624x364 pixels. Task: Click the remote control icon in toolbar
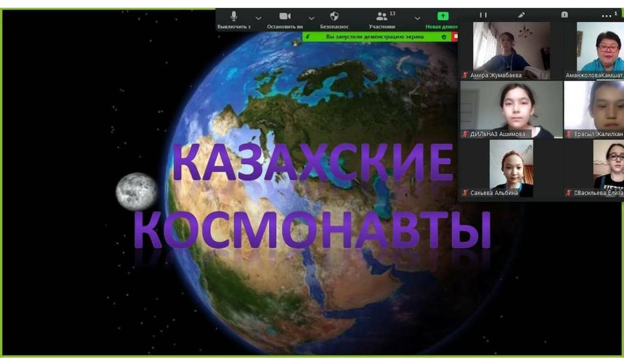click(x=564, y=15)
